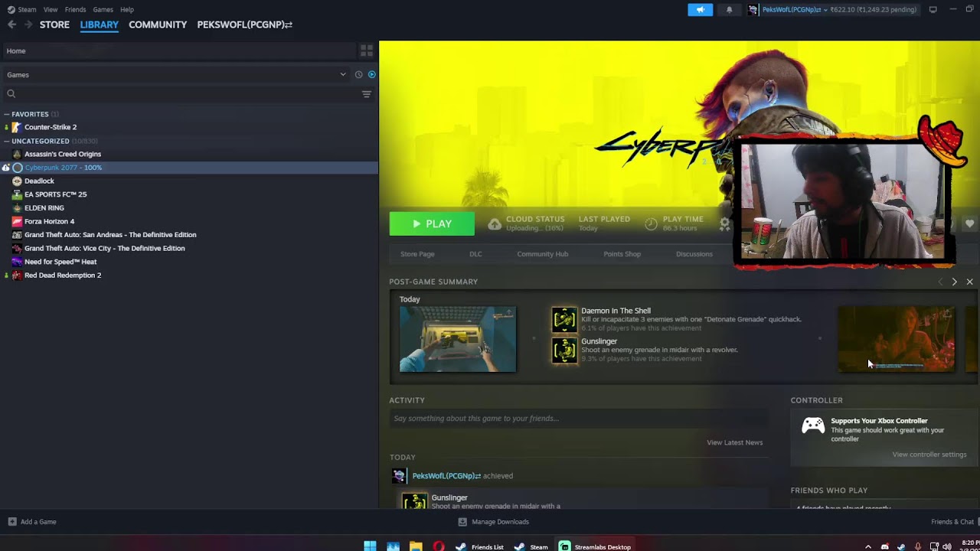Open the Opera browser taskbar icon
Viewport: 980px width, 551px height.
pos(438,546)
